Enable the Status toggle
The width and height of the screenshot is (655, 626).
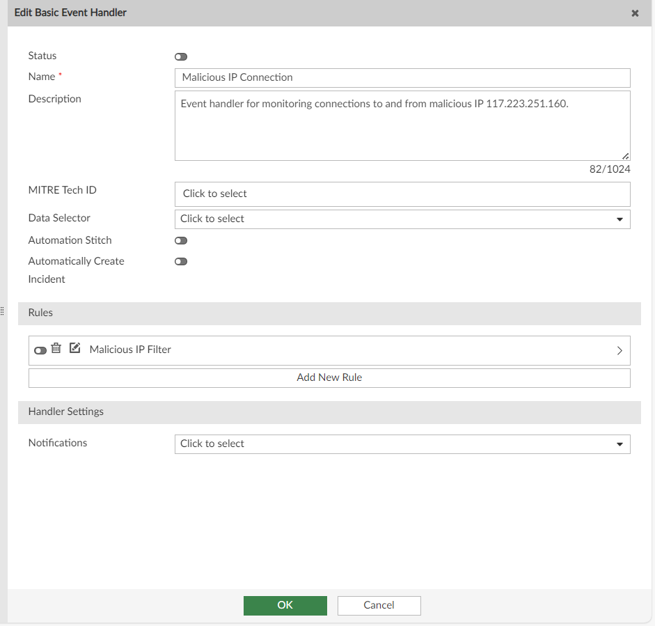[x=181, y=57]
